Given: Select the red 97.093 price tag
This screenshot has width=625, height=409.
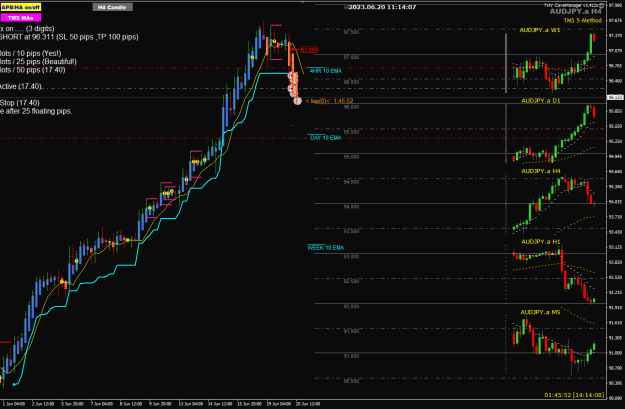Looking at the screenshot, I should [x=309, y=50].
